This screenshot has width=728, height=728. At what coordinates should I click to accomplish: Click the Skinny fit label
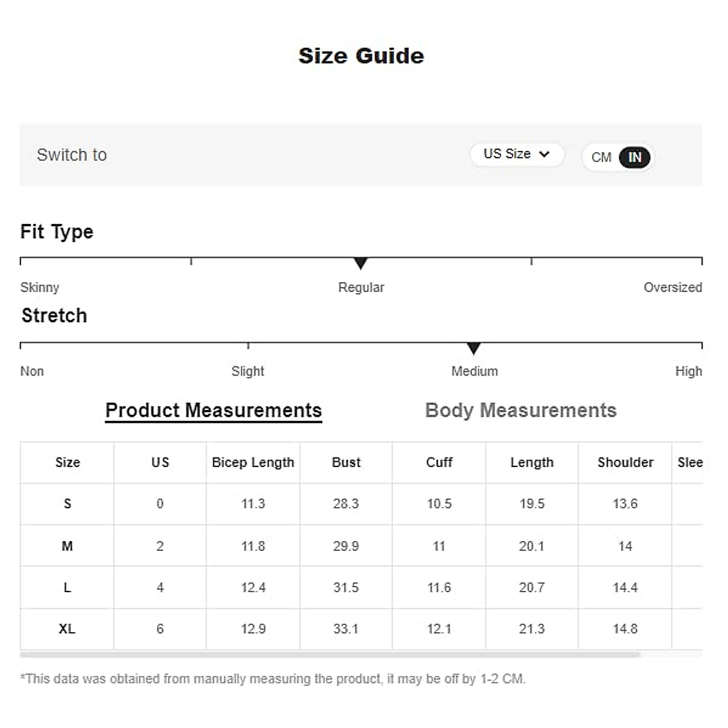[39, 288]
